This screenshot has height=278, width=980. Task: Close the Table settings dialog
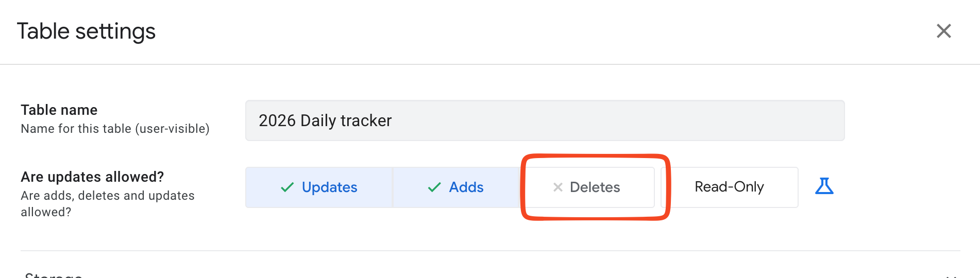click(x=943, y=31)
